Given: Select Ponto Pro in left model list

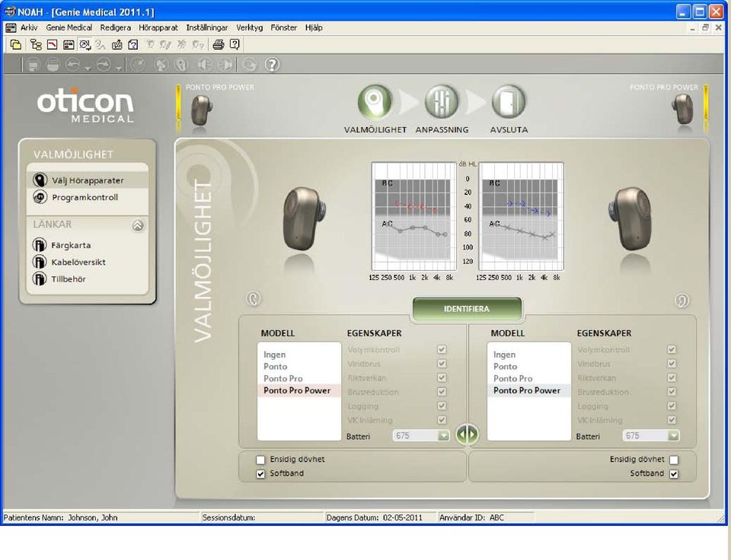Looking at the screenshot, I should [x=299, y=378].
